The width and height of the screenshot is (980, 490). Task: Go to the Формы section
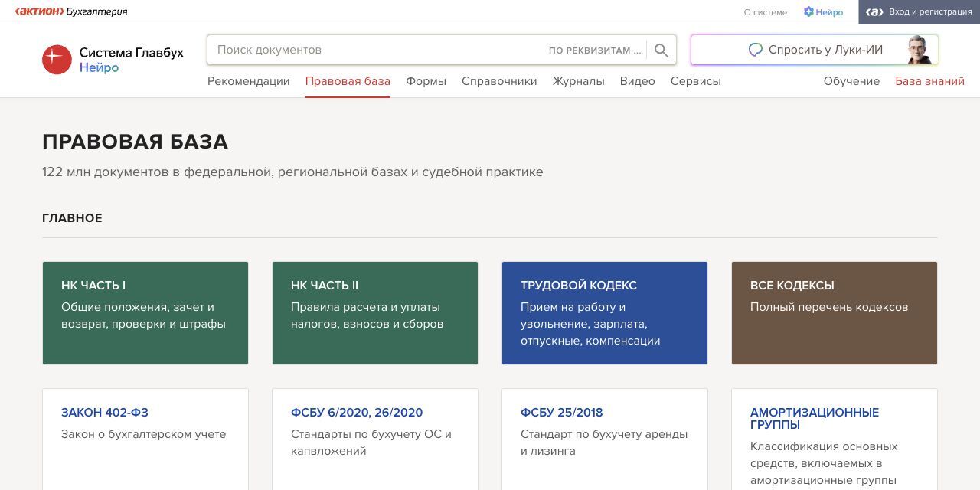(x=426, y=81)
